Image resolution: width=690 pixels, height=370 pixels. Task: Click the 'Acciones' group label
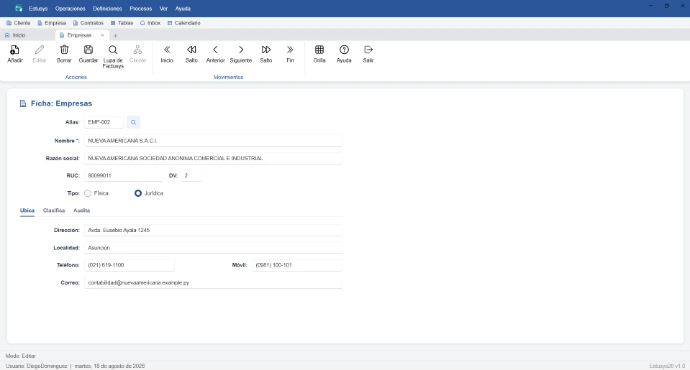tap(76, 77)
